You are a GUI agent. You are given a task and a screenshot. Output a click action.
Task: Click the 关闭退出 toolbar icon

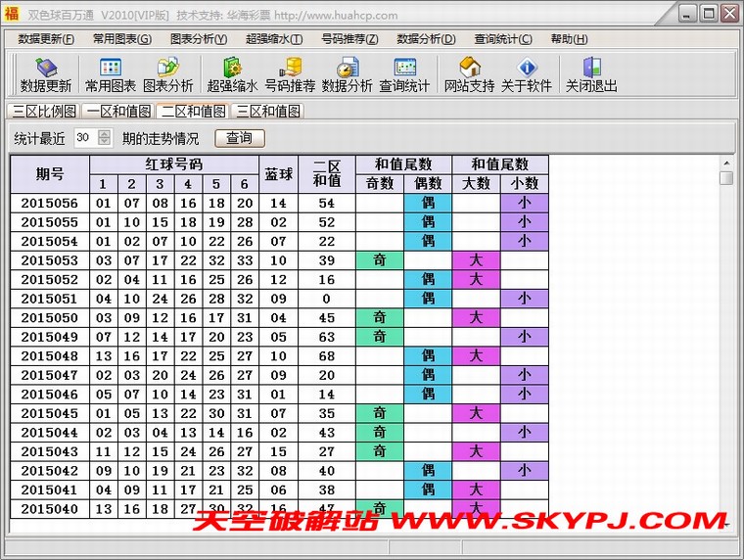tap(591, 74)
